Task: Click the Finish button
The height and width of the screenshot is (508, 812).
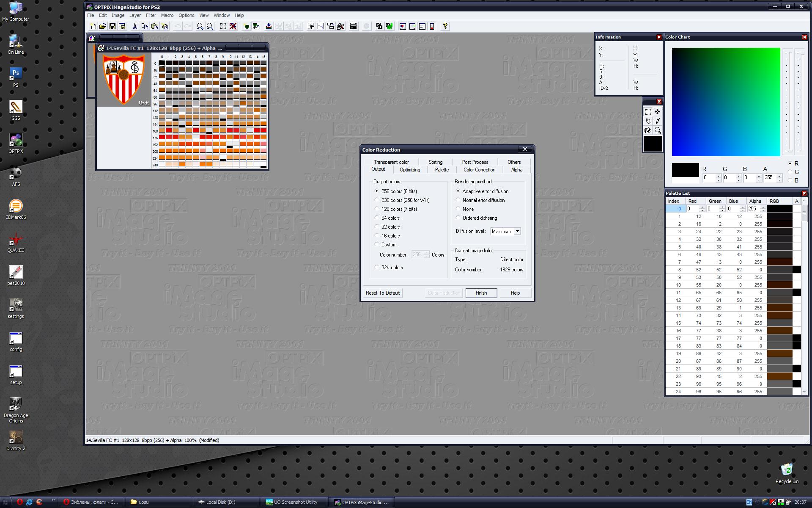Action: tap(481, 293)
